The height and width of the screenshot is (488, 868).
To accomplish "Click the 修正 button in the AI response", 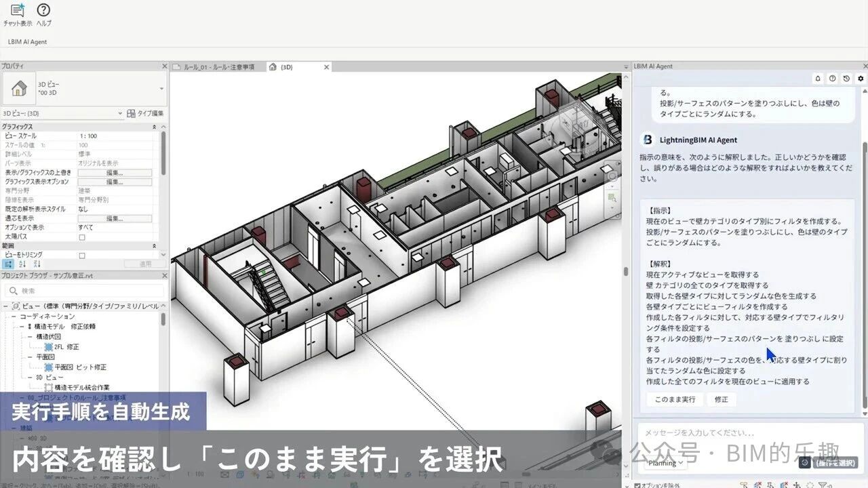I will pyautogui.click(x=720, y=399).
